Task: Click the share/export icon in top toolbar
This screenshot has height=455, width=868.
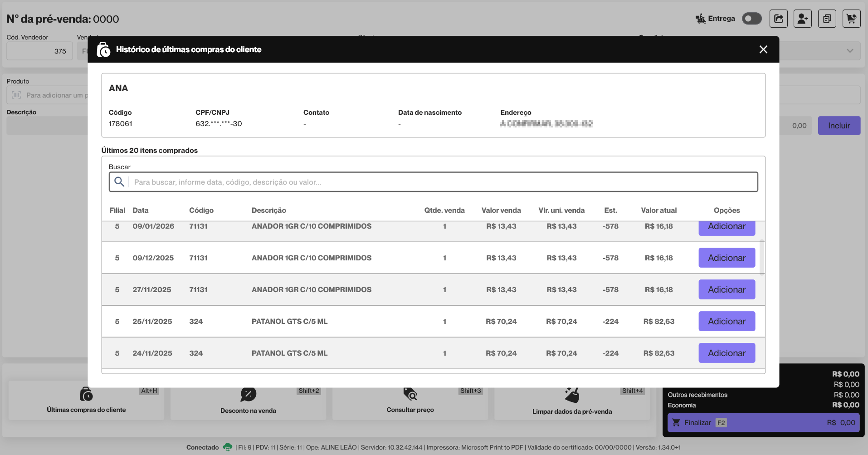Action: [x=778, y=19]
